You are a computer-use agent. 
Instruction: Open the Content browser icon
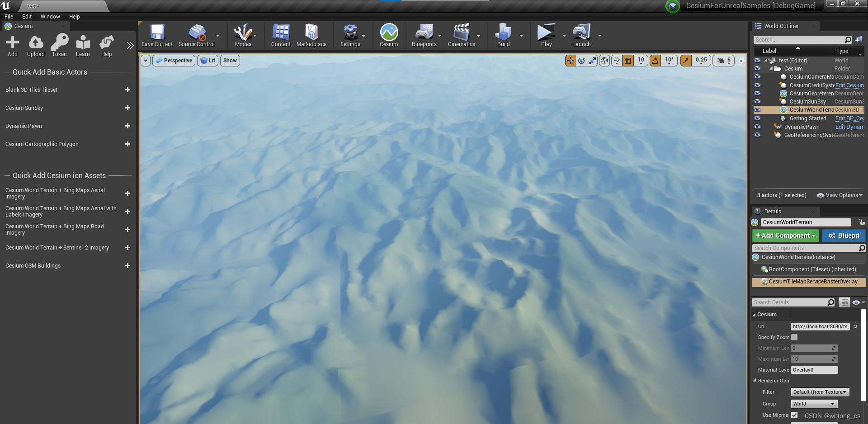coord(280,35)
